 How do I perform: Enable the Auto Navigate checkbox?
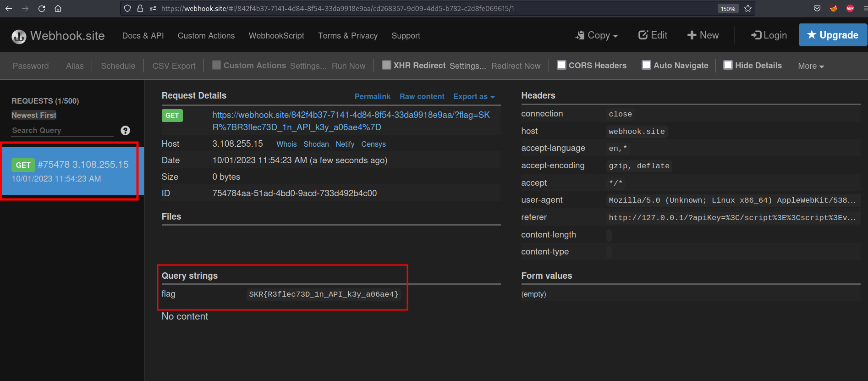[x=646, y=65]
